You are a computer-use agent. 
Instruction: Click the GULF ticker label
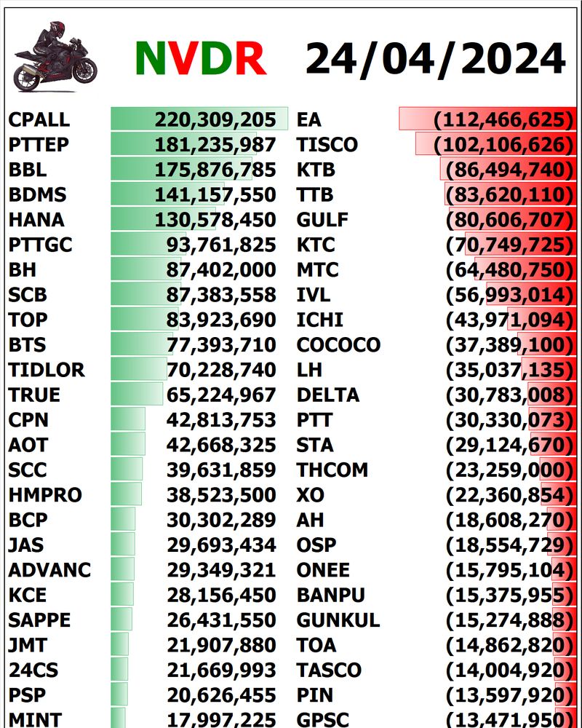(322, 220)
